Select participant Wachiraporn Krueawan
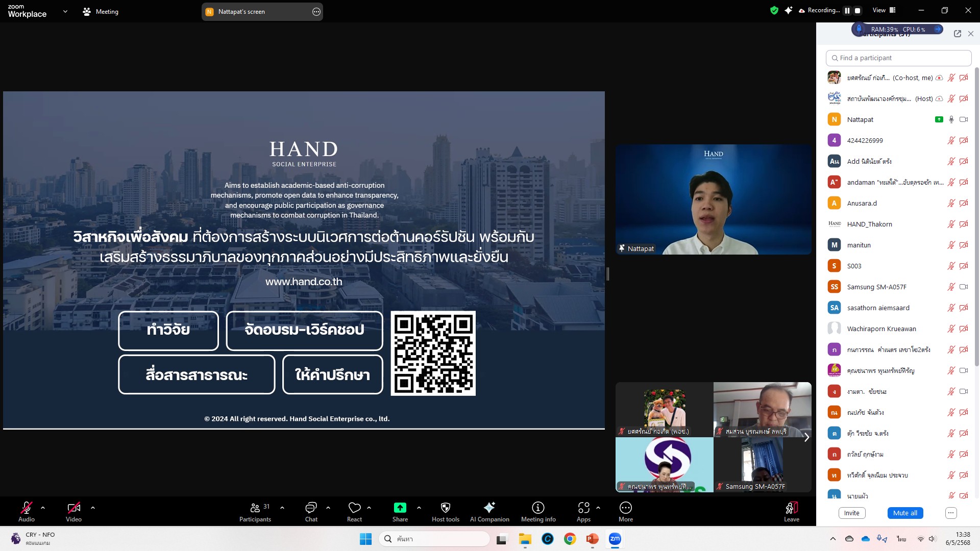This screenshot has height=551, width=980. [898, 329]
